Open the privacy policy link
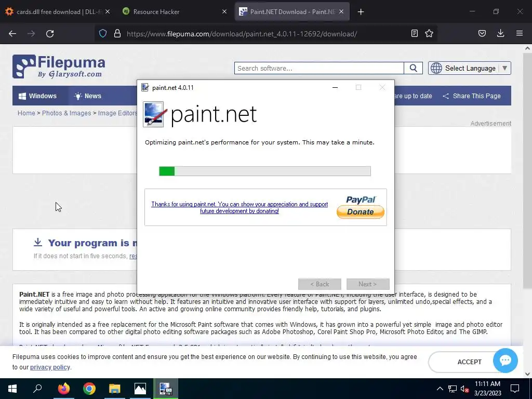Screen dimensions: 532x399 [x=50, y=367]
